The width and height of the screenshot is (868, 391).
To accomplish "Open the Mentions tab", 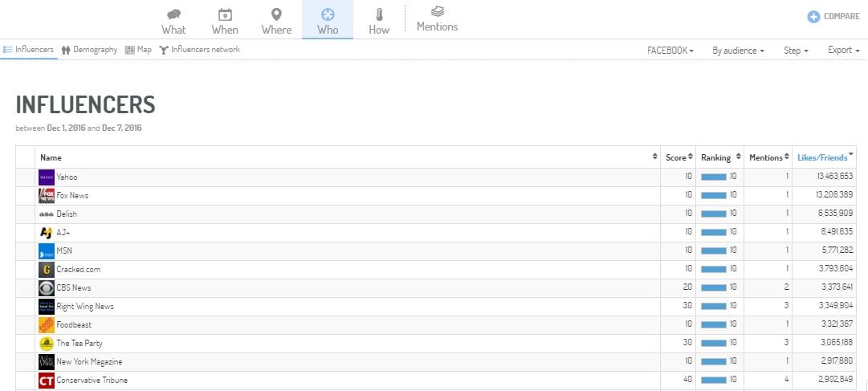I will click(x=438, y=18).
